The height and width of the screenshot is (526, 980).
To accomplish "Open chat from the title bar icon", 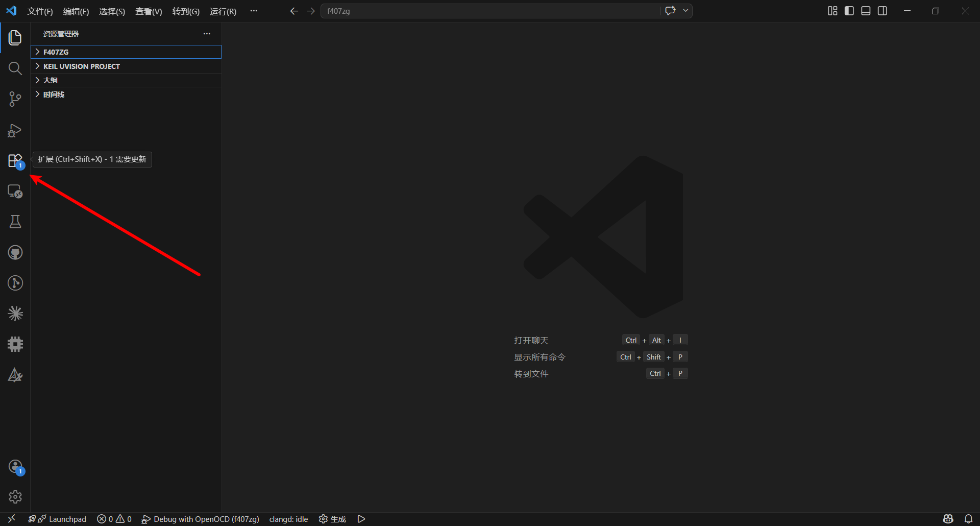I will 671,11.
